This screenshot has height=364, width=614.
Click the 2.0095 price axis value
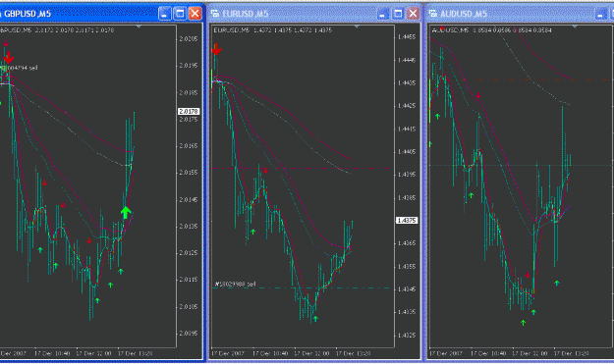(x=189, y=334)
